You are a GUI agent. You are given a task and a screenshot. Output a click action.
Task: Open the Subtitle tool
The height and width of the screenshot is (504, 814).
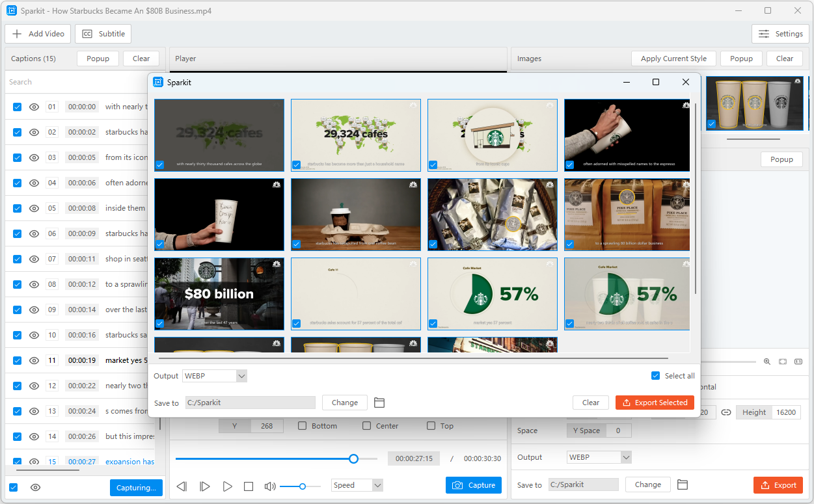click(x=103, y=34)
